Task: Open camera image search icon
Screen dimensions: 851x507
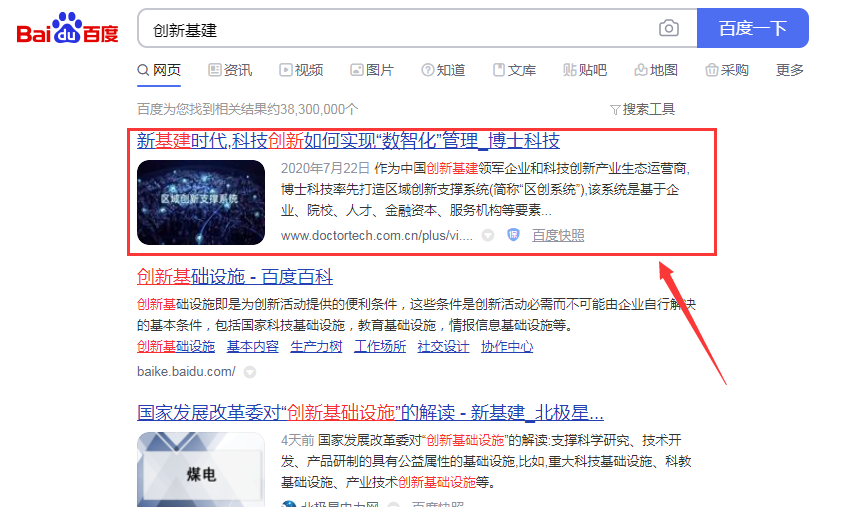Action: click(669, 28)
